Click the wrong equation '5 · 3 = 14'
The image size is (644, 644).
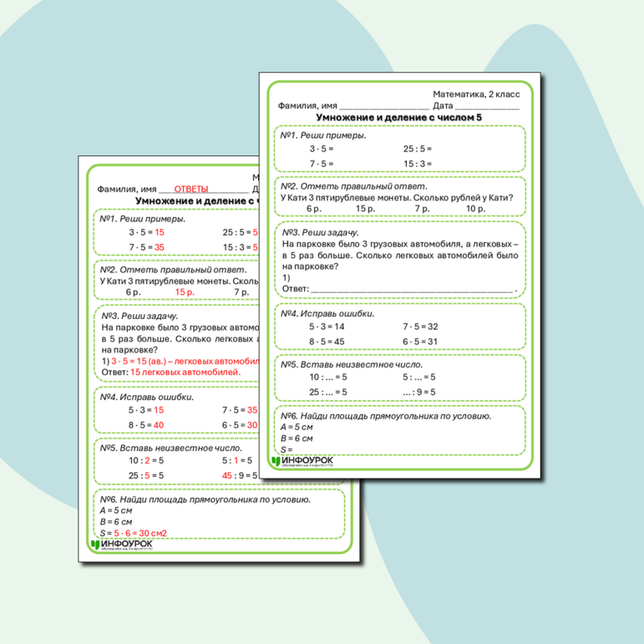[x=327, y=327]
